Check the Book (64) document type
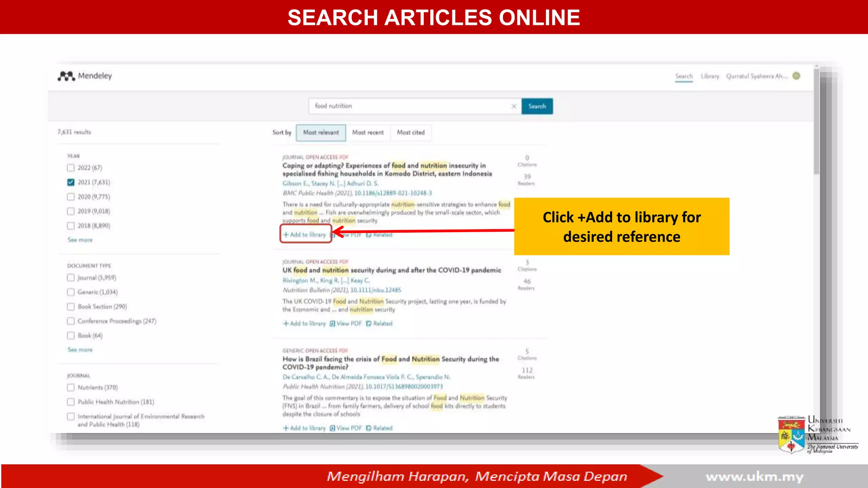 [x=71, y=335]
